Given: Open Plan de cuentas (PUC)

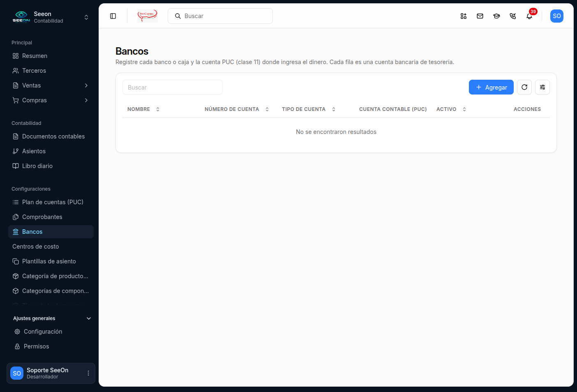Looking at the screenshot, I should coord(51,202).
